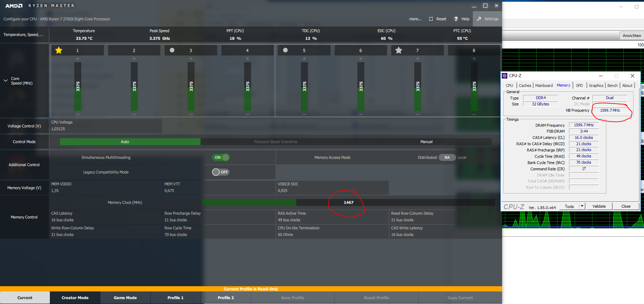Open the more... menu
This screenshot has height=304, width=644.
pyautogui.click(x=415, y=19)
